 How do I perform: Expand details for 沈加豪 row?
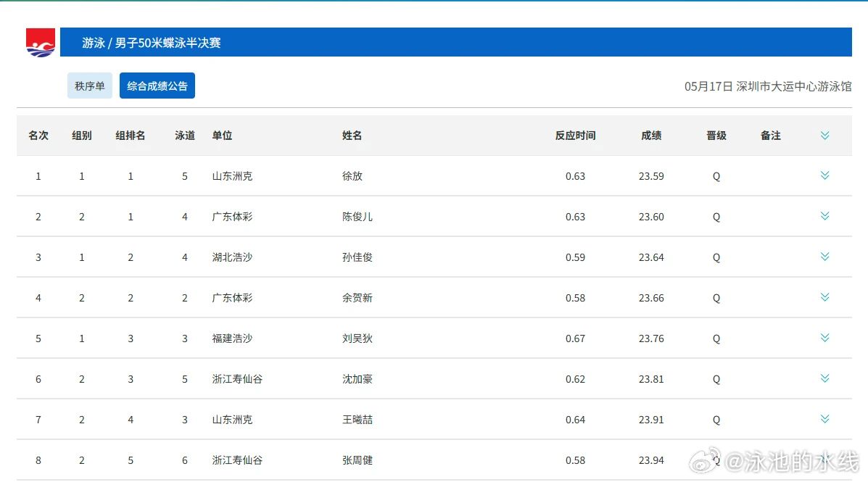click(x=824, y=378)
